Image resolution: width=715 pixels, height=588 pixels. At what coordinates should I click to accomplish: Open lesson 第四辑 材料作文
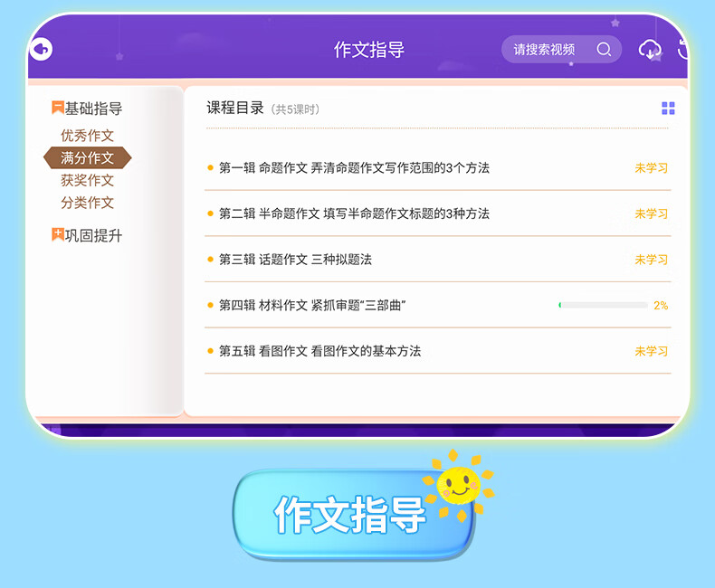point(438,305)
